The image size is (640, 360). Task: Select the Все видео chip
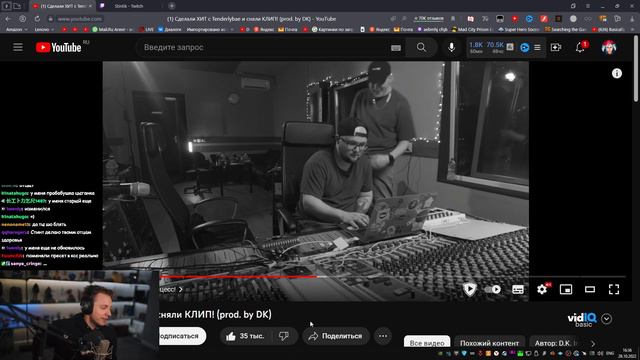click(x=427, y=342)
